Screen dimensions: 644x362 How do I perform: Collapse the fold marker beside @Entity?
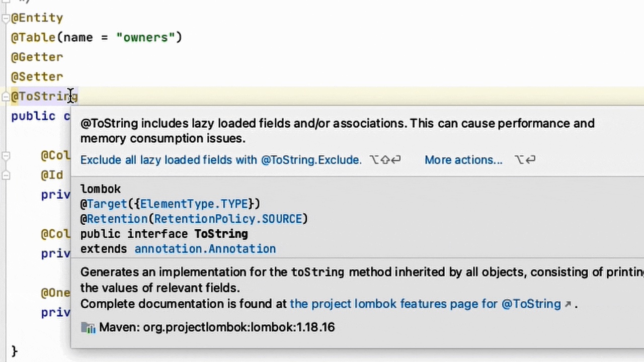[x=6, y=19]
